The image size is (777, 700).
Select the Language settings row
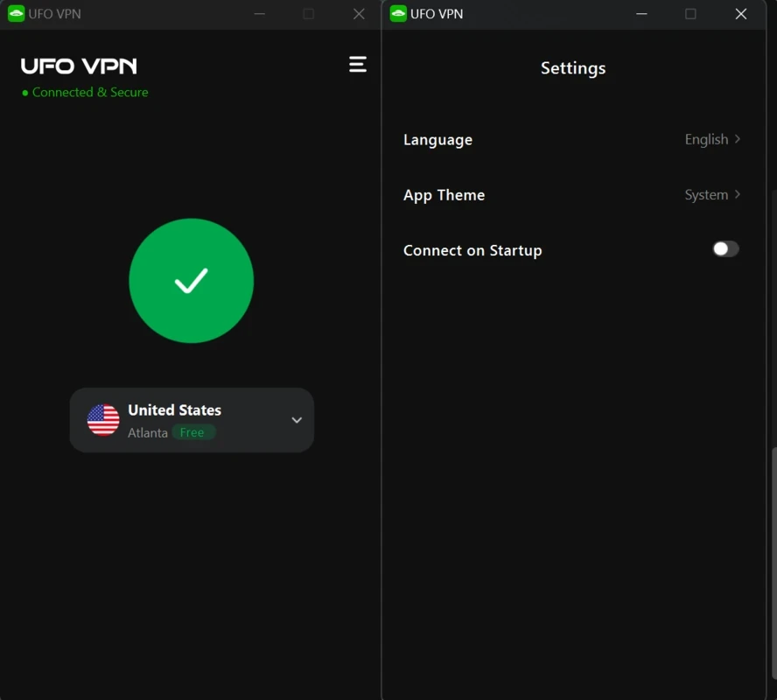click(572, 140)
